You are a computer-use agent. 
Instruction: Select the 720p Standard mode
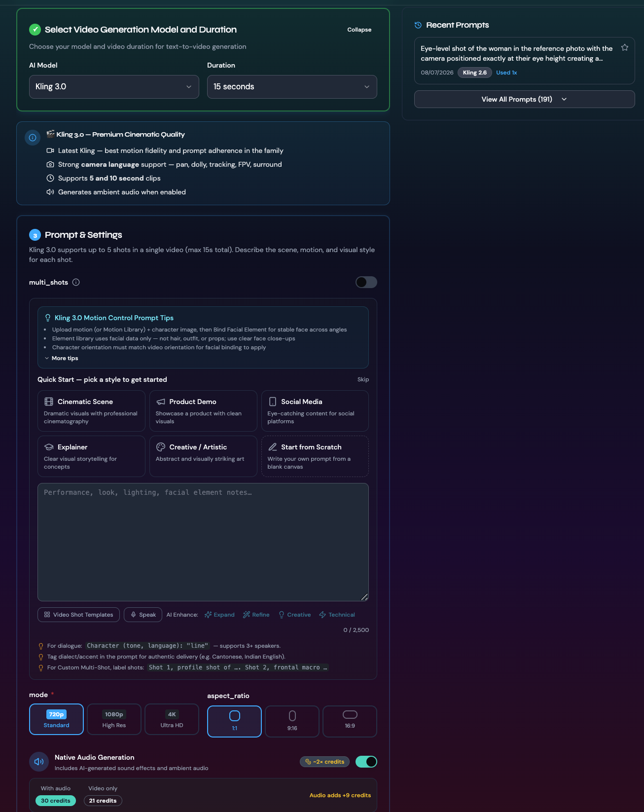click(x=56, y=719)
